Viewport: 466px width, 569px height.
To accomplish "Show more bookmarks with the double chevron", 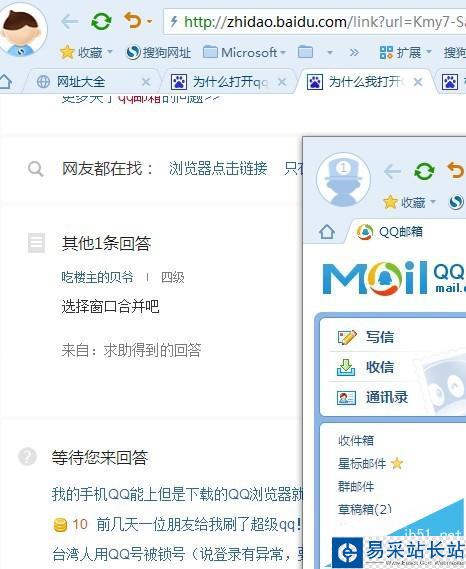I will [x=354, y=53].
